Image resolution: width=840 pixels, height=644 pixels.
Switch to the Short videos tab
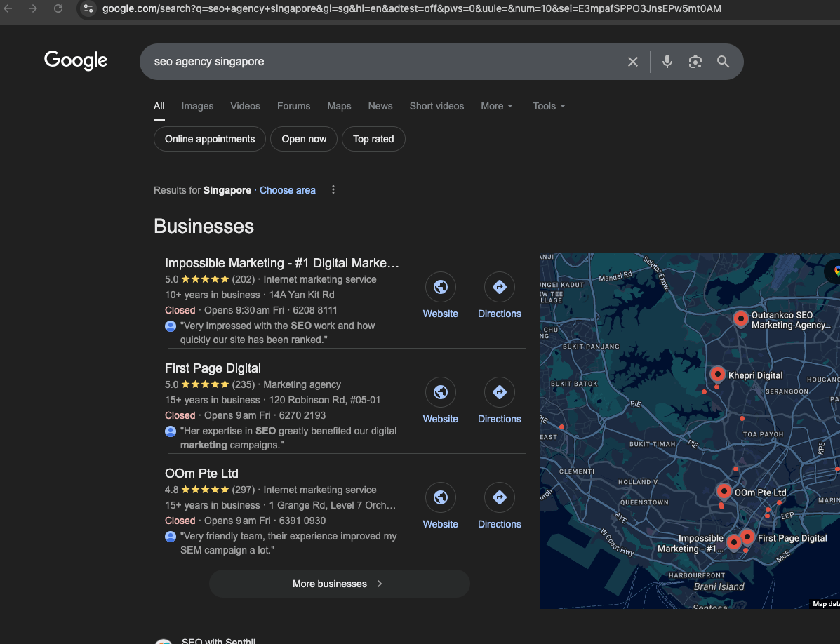click(x=436, y=106)
